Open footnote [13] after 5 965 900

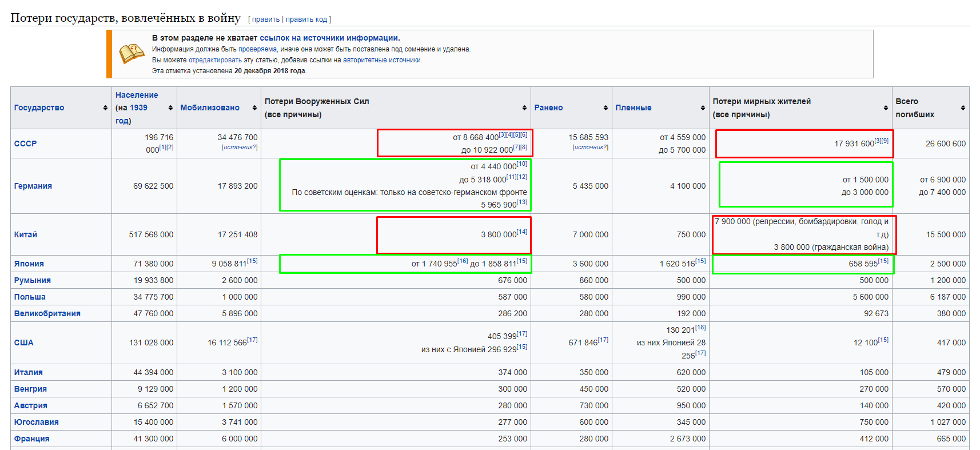(x=522, y=202)
